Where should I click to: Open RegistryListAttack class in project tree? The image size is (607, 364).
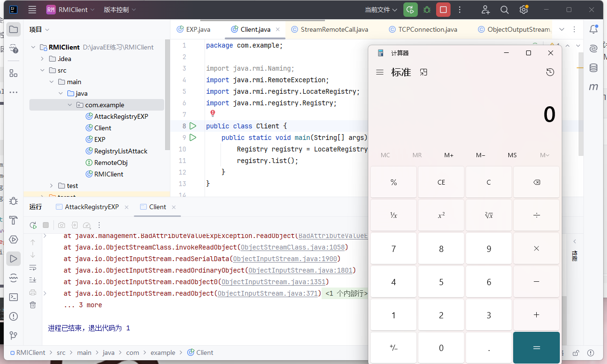120,151
